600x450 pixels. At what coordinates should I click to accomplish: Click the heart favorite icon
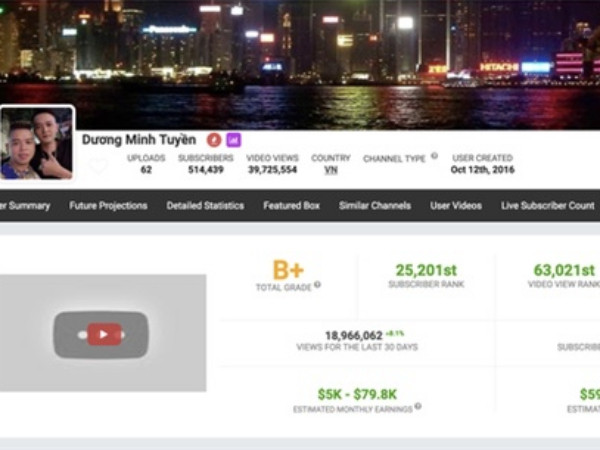click(x=98, y=166)
